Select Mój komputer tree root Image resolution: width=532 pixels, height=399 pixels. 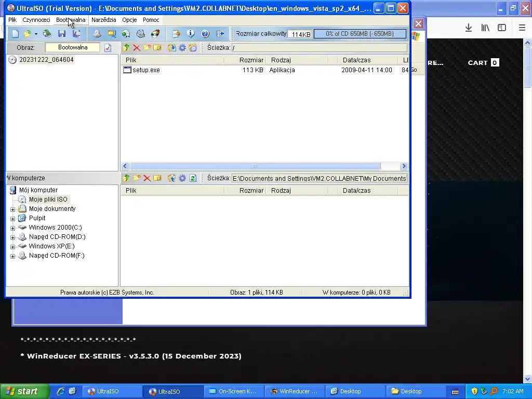point(38,190)
